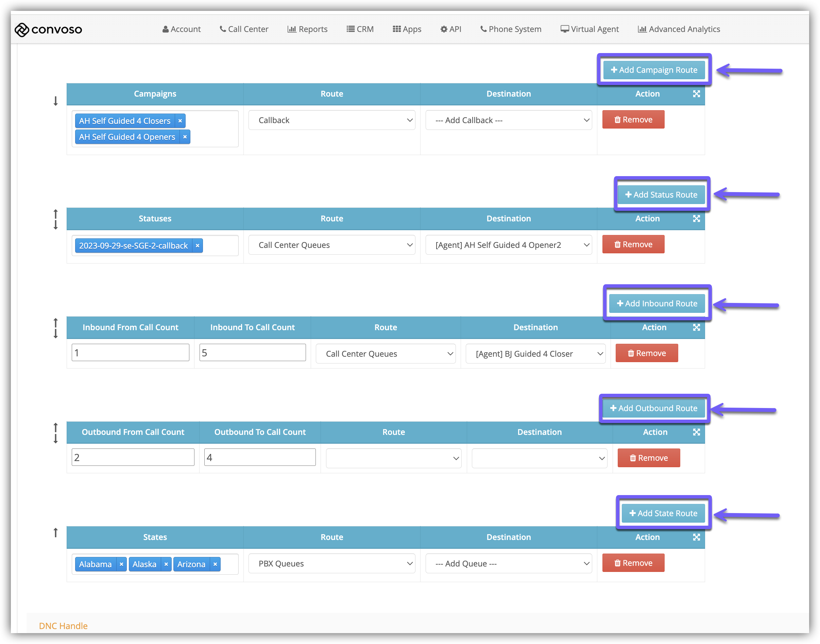Image resolution: width=820 pixels, height=644 pixels.
Task: Open the empty outbound Route dropdown
Action: pyautogui.click(x=393, y=458)
